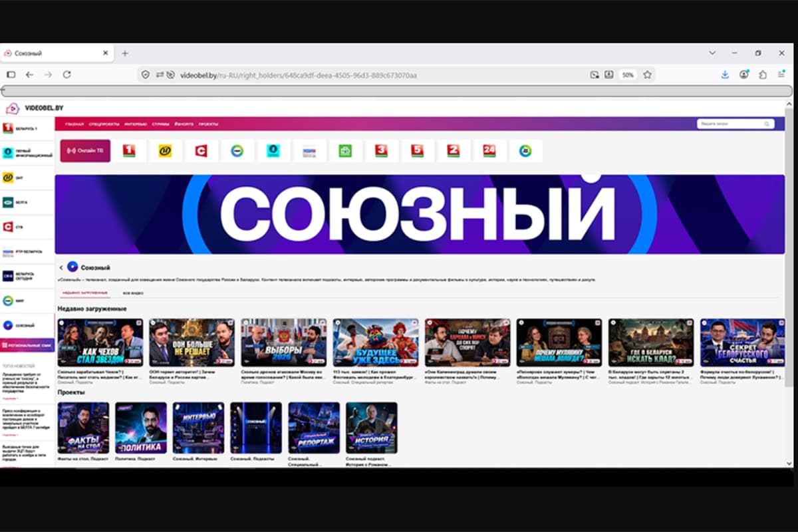The image size is (798, 532).
Task: Select Первый информационный in the left sidebar
Action: 27,153
